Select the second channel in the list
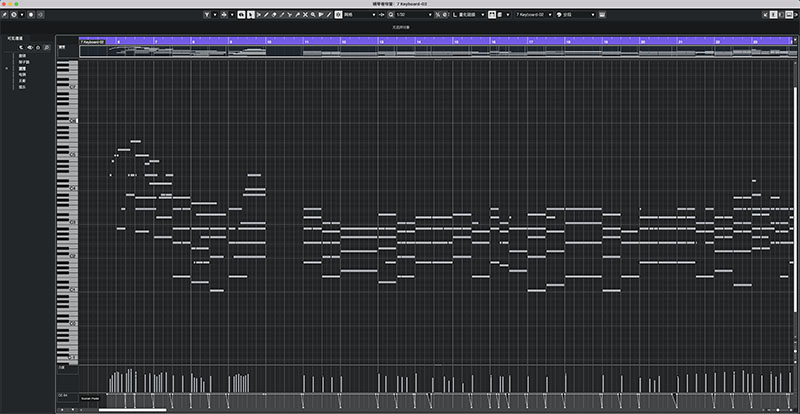The width and height of the screenshot is (800, 414). 23,62
